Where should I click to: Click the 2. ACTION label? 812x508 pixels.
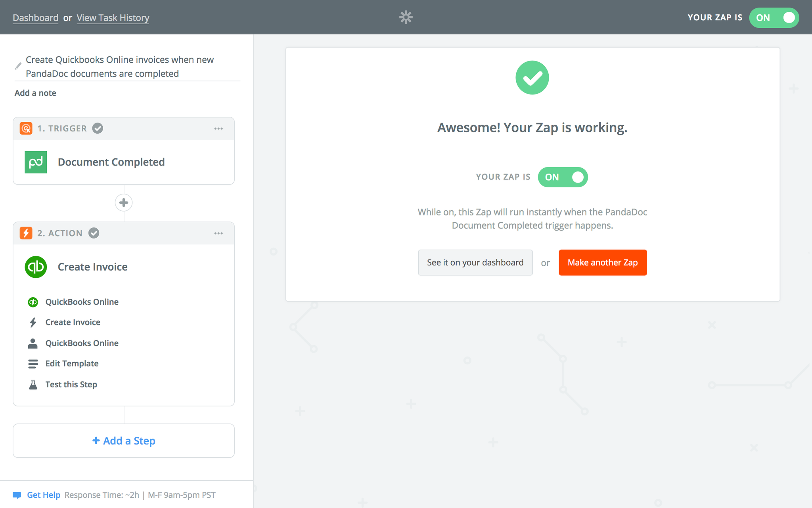click(60, 233)
